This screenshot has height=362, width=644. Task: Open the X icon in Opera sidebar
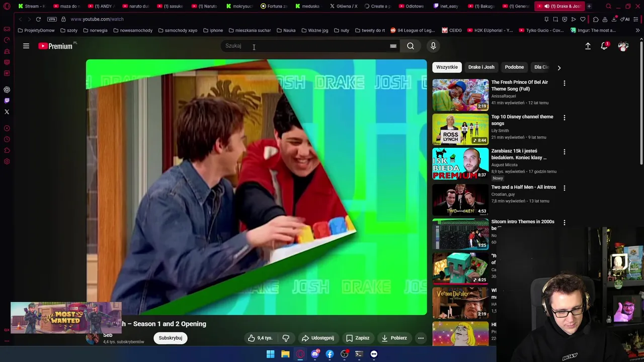click(7, 112)
